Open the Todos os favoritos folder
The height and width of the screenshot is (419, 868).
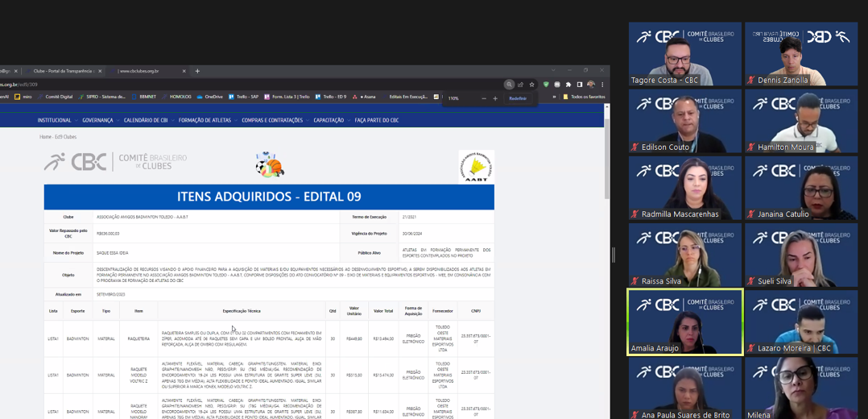[x=584, y=97]
